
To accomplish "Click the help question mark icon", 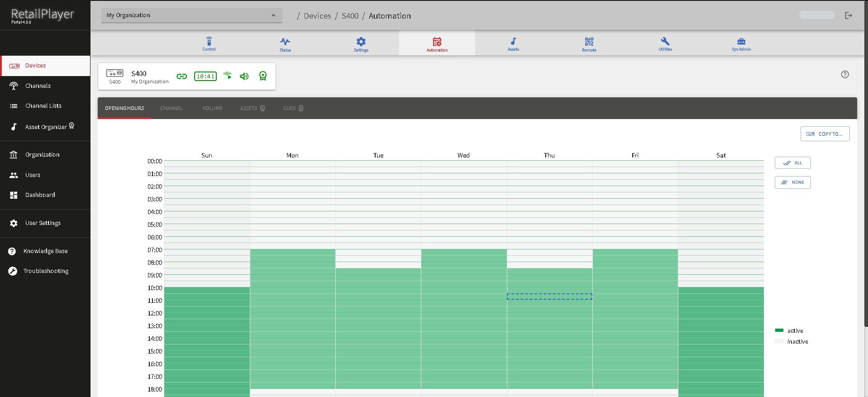I will [x=844, y=75].
